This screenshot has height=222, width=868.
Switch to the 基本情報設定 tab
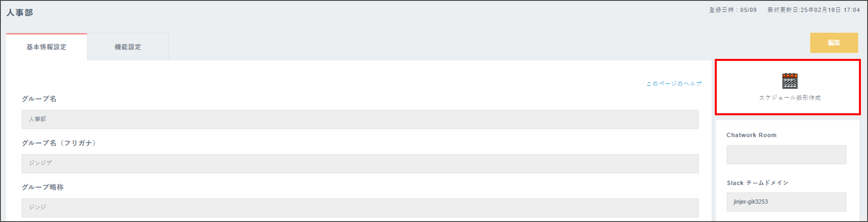click(x=46, y=47)
